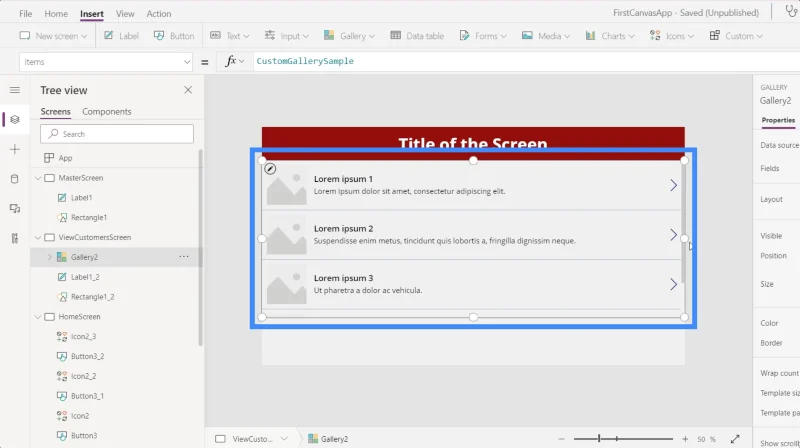Click the zoom in plus icon
The width and height of the screenshot is (800, 448).
click(685, 439)
